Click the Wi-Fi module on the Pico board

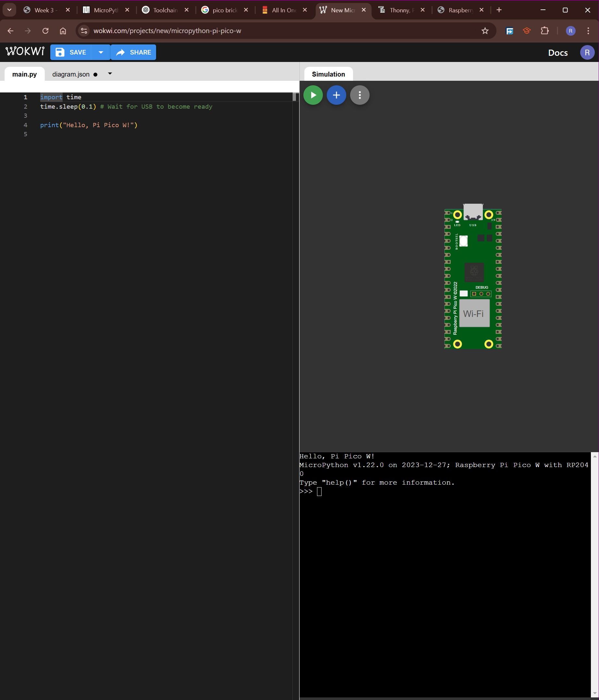coord(474,314)
